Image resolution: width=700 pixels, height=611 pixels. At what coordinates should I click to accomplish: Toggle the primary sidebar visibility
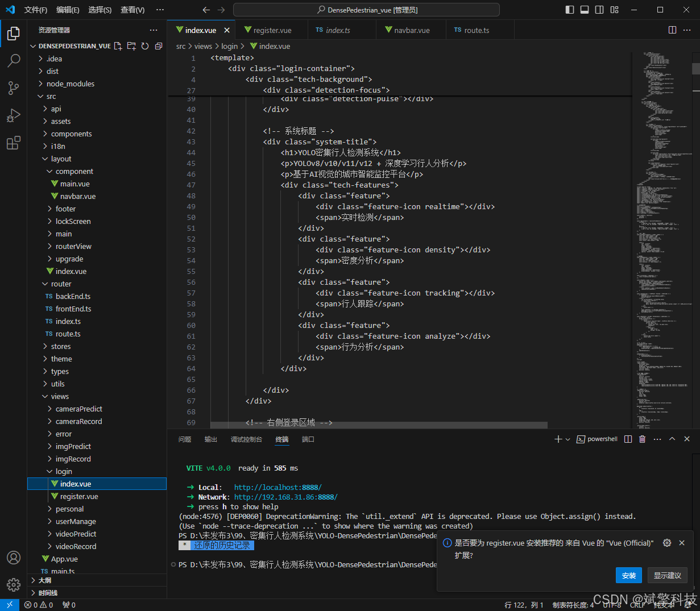click(x=570, y=10)
